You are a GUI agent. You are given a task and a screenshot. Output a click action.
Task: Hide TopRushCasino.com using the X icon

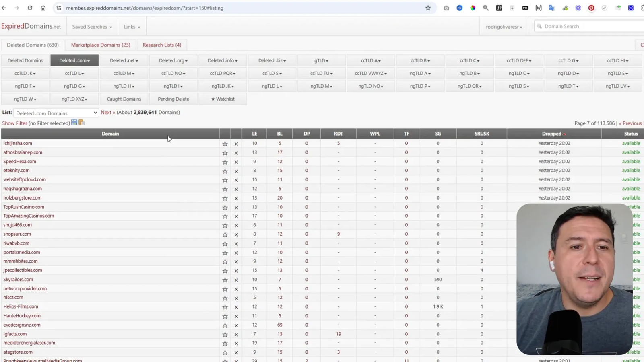[236, 207]
